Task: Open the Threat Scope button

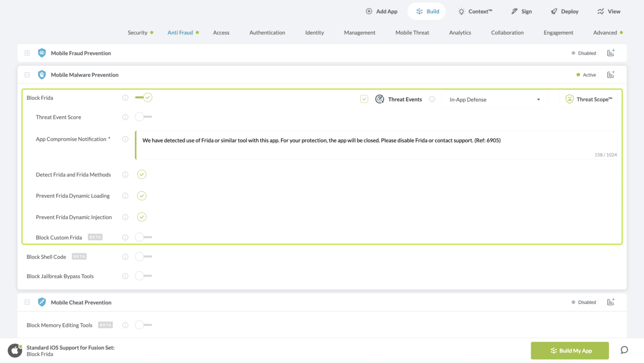Action: [589, 99]
